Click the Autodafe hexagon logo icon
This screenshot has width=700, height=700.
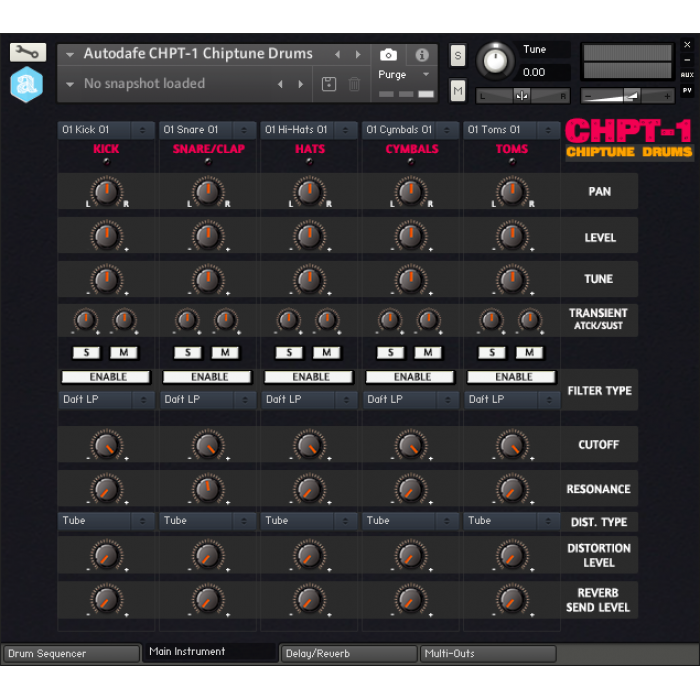[27, 84]
